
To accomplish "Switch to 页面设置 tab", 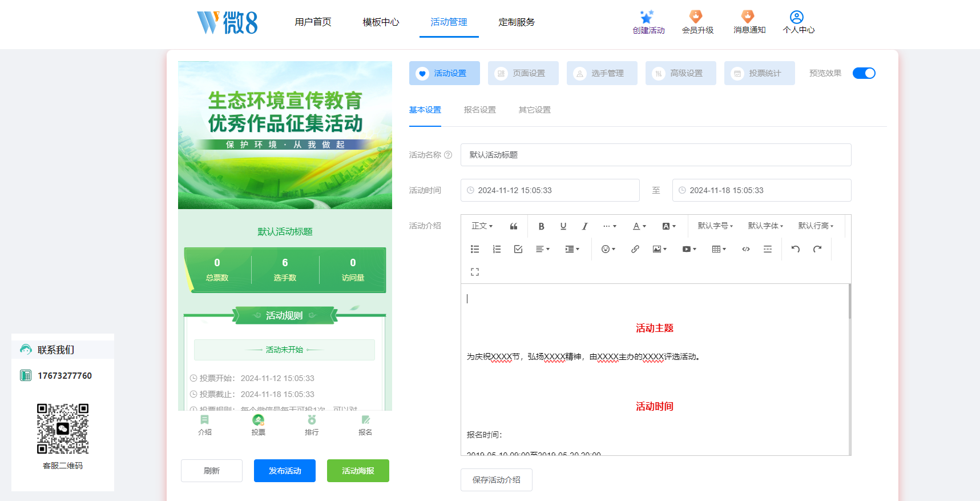I will 523,73.
